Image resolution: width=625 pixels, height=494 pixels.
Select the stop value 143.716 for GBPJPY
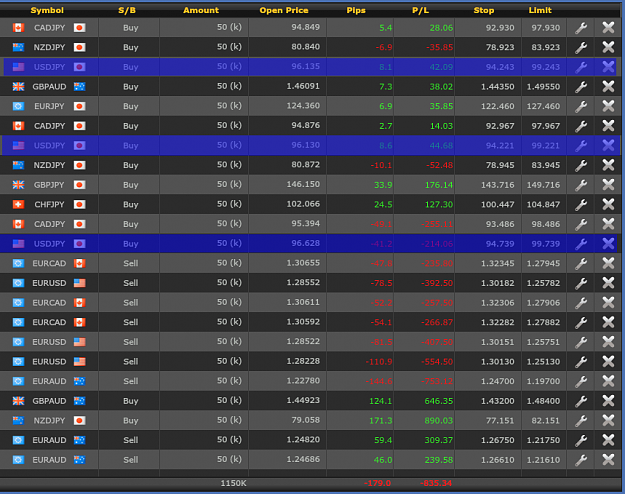pos(500,185)
